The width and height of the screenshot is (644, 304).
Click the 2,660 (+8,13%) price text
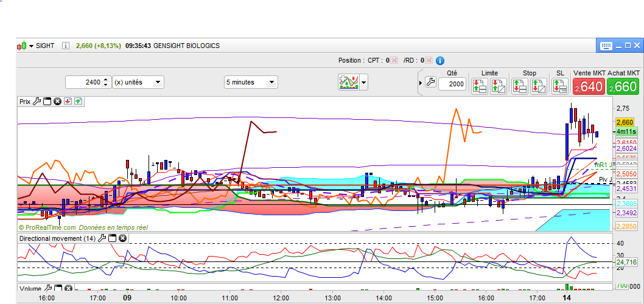coord(99,46)
